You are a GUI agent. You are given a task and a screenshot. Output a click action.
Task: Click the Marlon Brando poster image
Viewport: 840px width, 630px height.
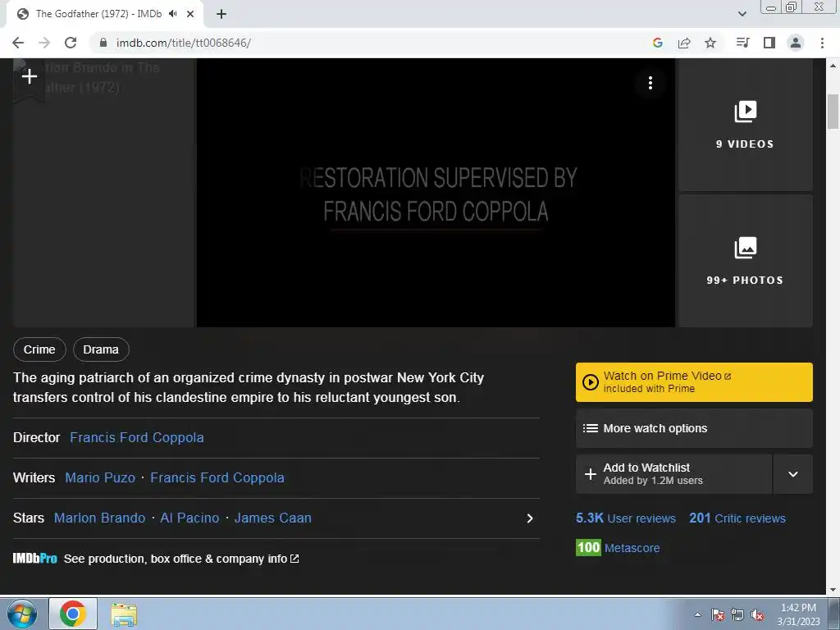[104, 193]
